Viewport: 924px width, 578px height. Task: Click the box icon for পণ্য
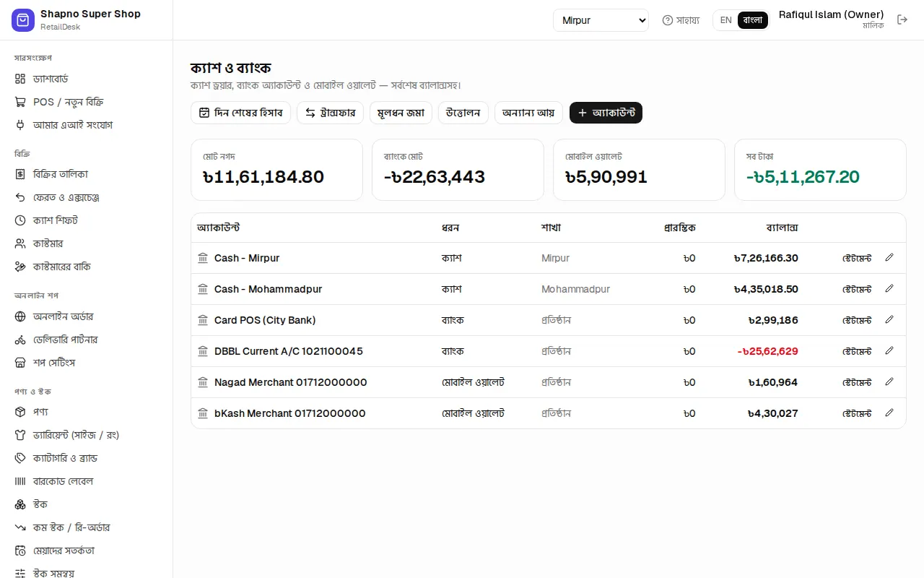tap(20, 412)
